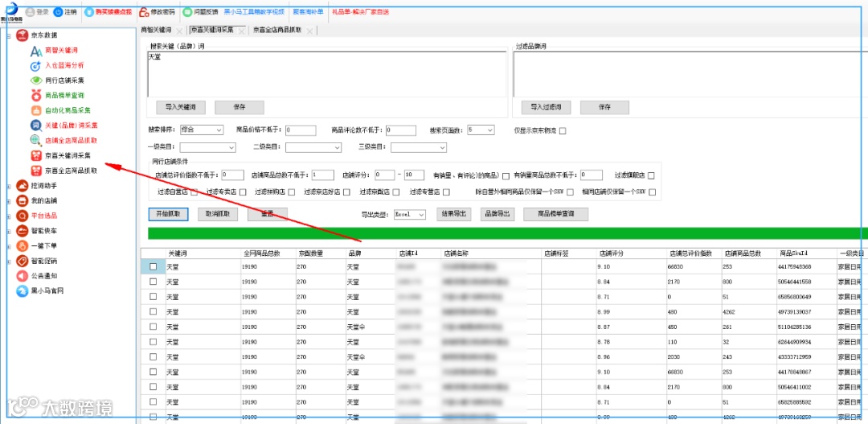The height and width of the screenshot is (424, 868).
Task: Toggle 过滤京配店 checkbox
Action: click(x=395, y=193)
